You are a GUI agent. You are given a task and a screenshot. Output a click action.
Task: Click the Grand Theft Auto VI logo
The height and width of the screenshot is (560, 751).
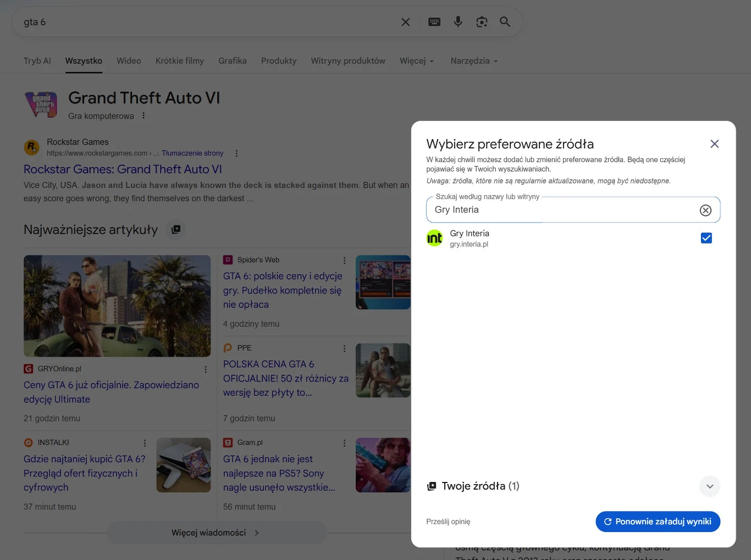41,104
